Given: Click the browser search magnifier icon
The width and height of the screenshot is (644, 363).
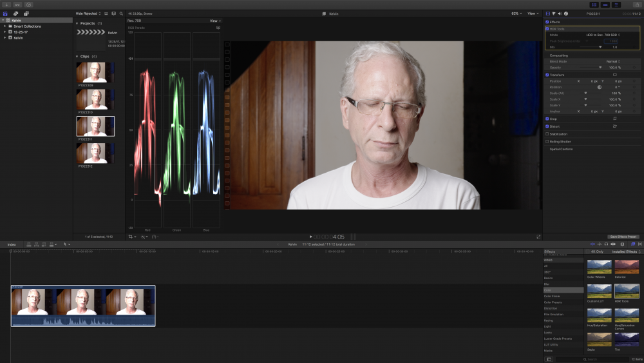Looking at the screenshot, I should (120, 13).
